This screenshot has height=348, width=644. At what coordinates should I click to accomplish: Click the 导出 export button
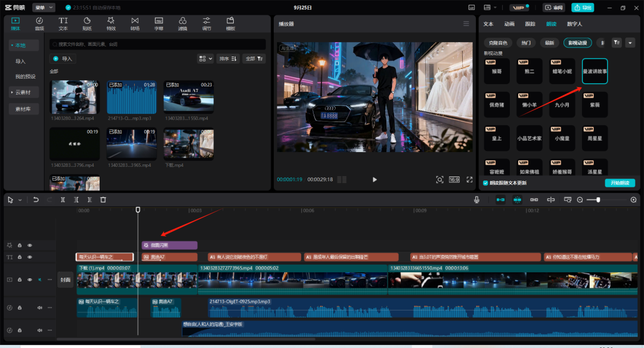(583, 8)
